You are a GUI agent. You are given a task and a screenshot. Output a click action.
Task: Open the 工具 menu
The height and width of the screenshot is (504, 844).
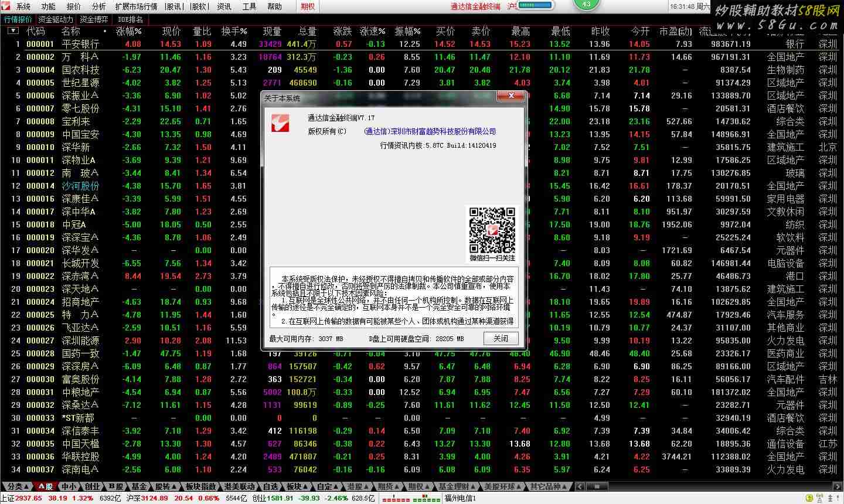click(250, 6)
